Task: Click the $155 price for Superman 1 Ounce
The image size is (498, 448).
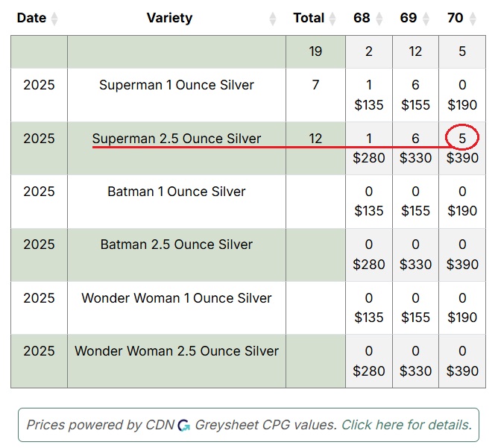Action: 415,105
